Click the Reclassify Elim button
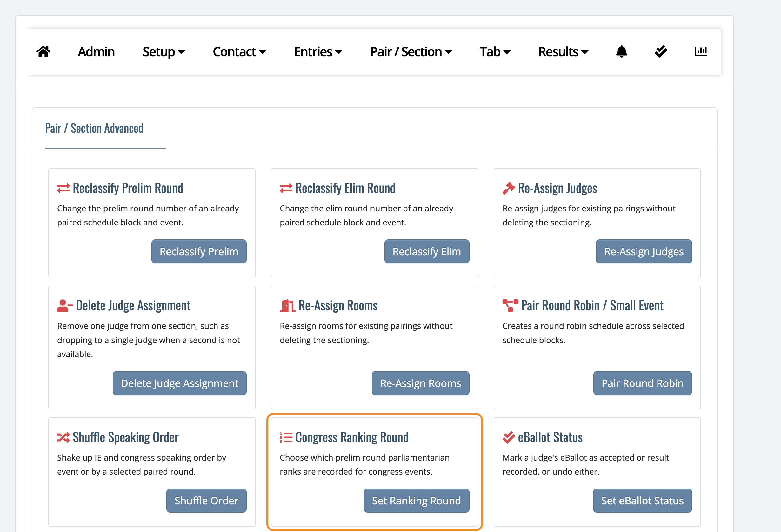 tap(427, 251)
